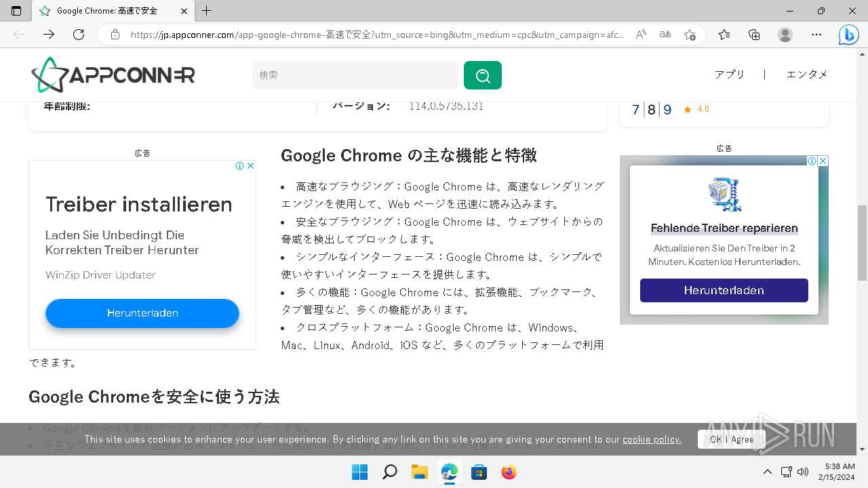Click the browser forward arrow
Image resolution: width=868 pixels, height=488 pixels.
(x=49, y=35)
